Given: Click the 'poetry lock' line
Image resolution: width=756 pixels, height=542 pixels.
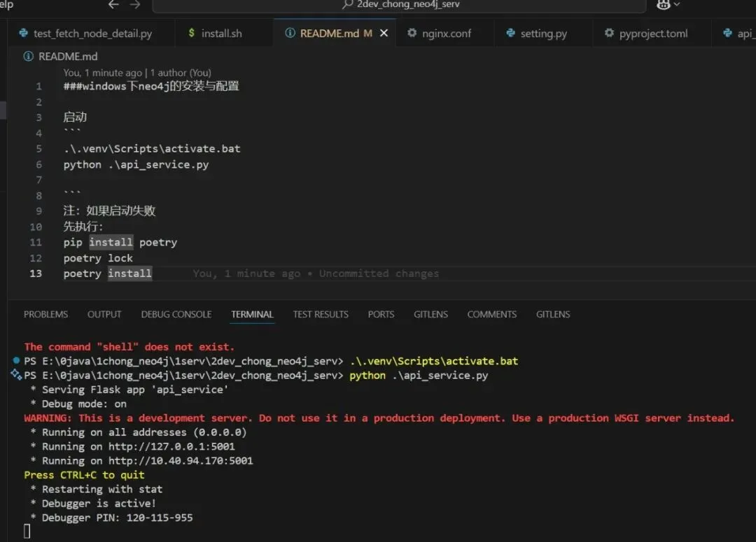Looking at the screenshot, I should tap(98, 258).
